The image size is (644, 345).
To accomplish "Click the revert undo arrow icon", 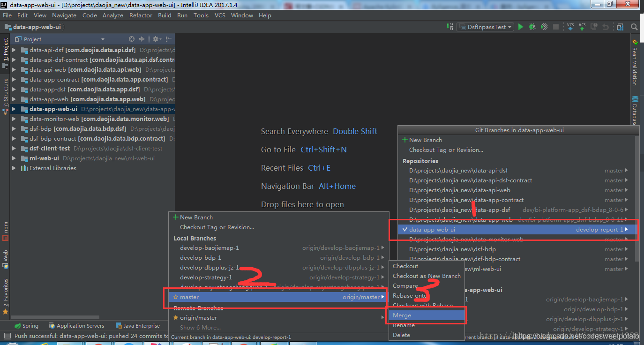I will tap(606, 27).
